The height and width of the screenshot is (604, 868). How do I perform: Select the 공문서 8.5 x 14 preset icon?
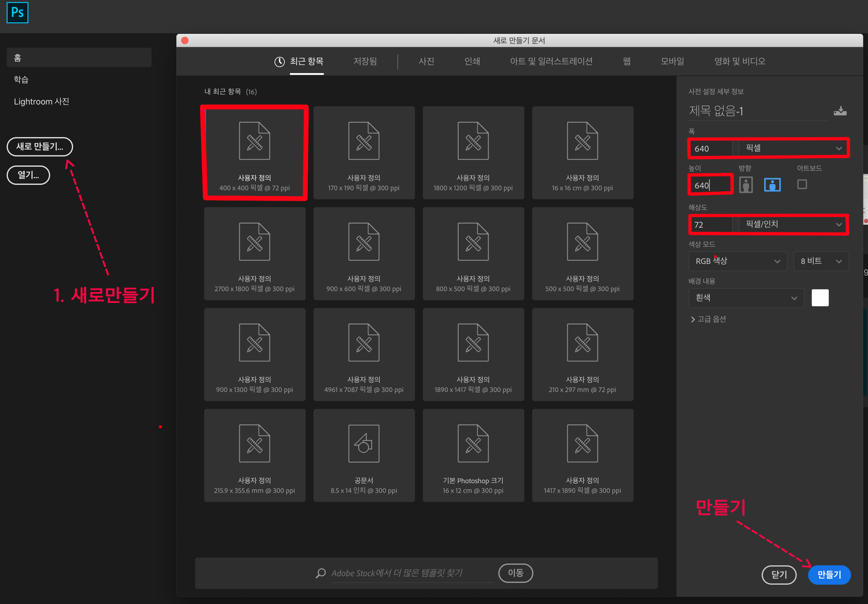[x=364, y=443]
